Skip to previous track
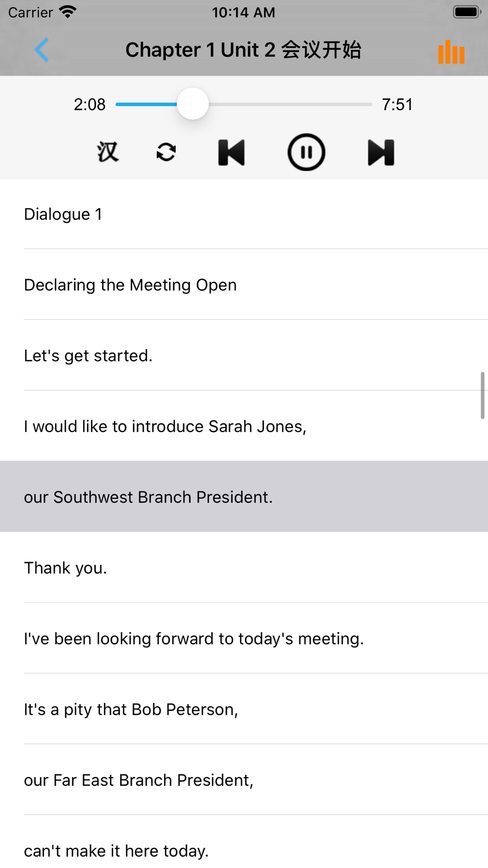 [x=231, y=152]
